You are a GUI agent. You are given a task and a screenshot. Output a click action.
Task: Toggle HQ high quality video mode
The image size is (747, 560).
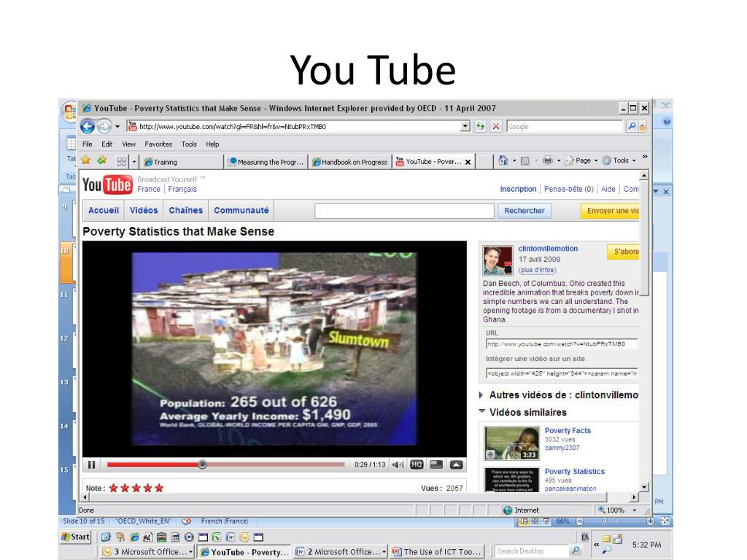point(417,464)
